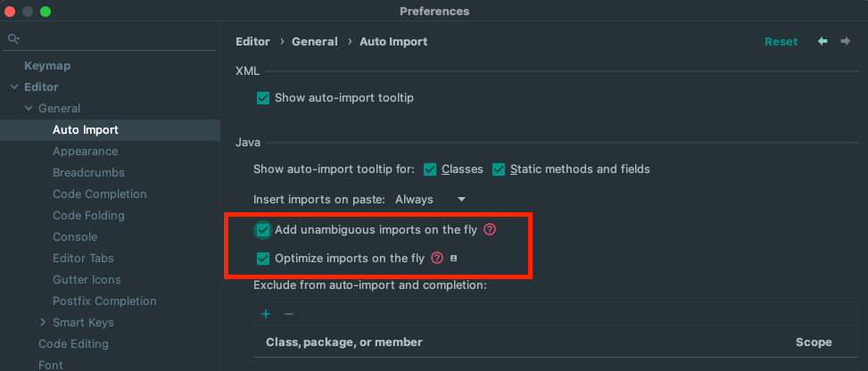Click the search magnifier icon
868x371 pixels.
click(13, 40)
